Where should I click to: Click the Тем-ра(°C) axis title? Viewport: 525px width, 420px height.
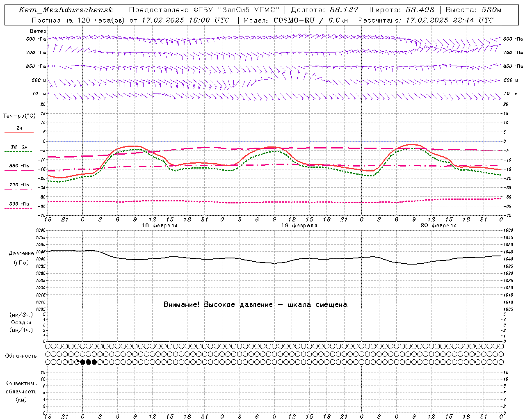19,116
